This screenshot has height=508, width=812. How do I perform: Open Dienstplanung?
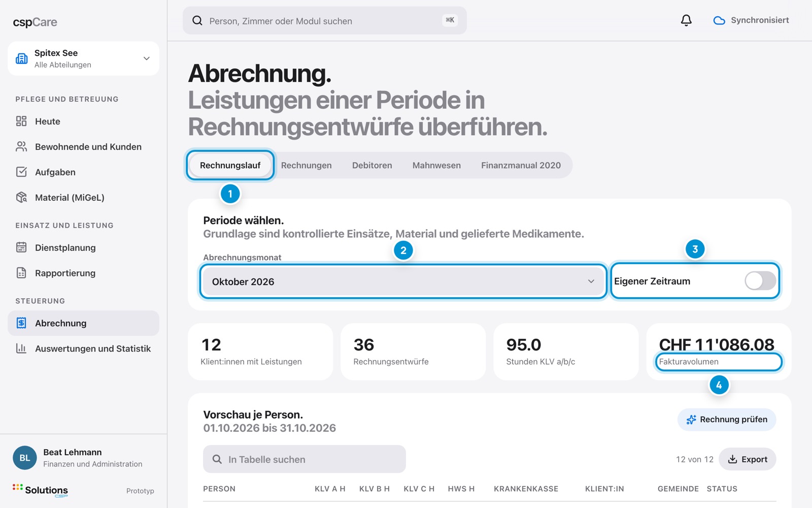[x=83, y=247]
